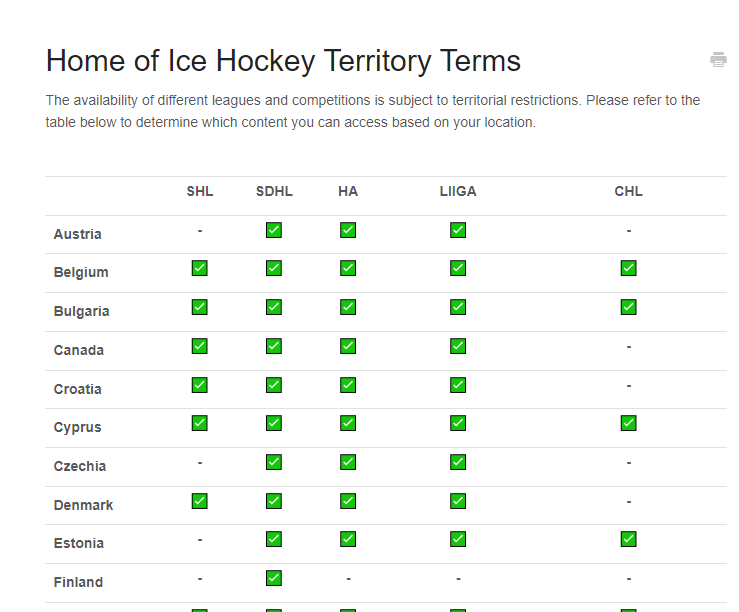The height and width of the screenshot is (612, 739).
Task: Click the print page icon
Action: pyautogui.click(x=718, y=60)
